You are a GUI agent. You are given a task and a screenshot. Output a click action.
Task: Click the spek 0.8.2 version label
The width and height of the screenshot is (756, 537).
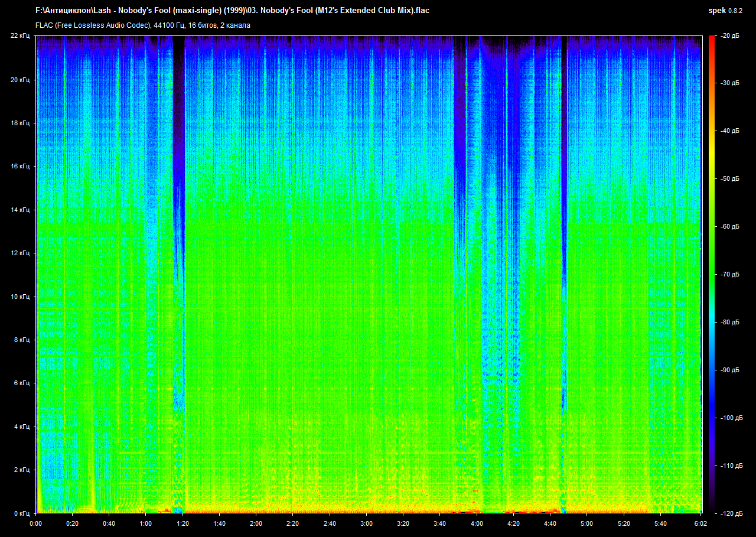tap(726, 11)
